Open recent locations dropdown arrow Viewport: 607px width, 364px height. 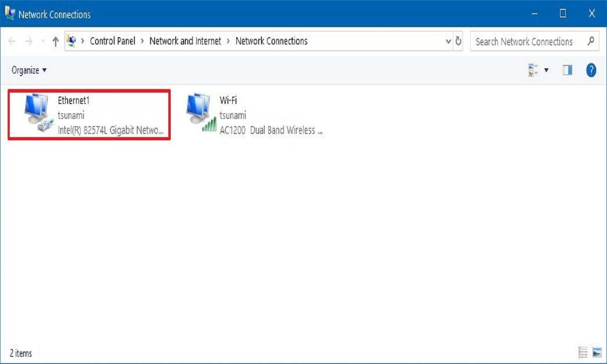[x=43, y=41]
